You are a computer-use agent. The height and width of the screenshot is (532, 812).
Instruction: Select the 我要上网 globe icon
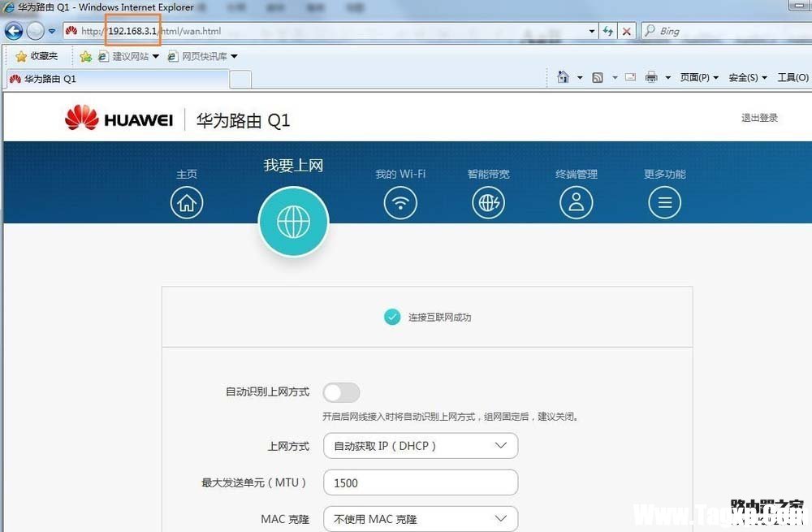[x=294, y=222]
